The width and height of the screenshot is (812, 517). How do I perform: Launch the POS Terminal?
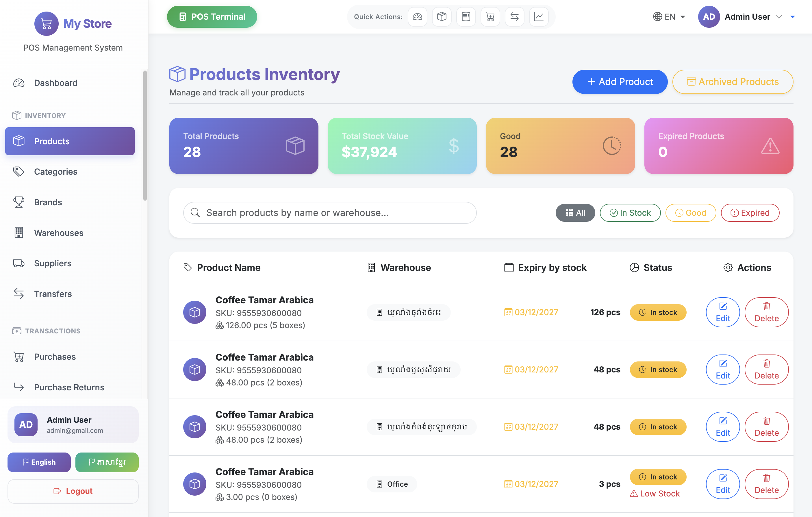(212, 16)
